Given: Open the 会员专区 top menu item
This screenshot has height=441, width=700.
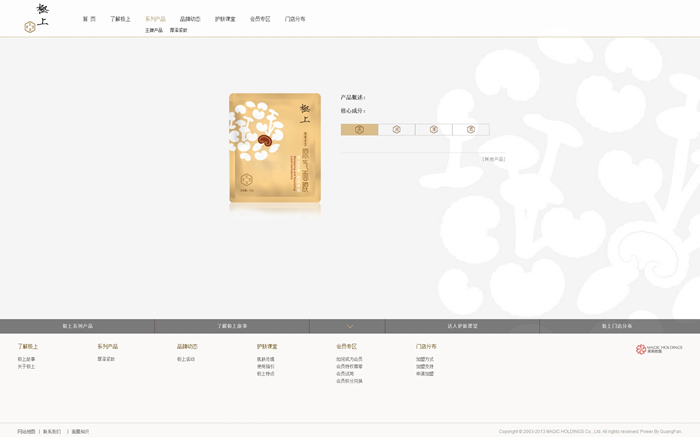Looking at the screenshot, I should coord(260,19).
